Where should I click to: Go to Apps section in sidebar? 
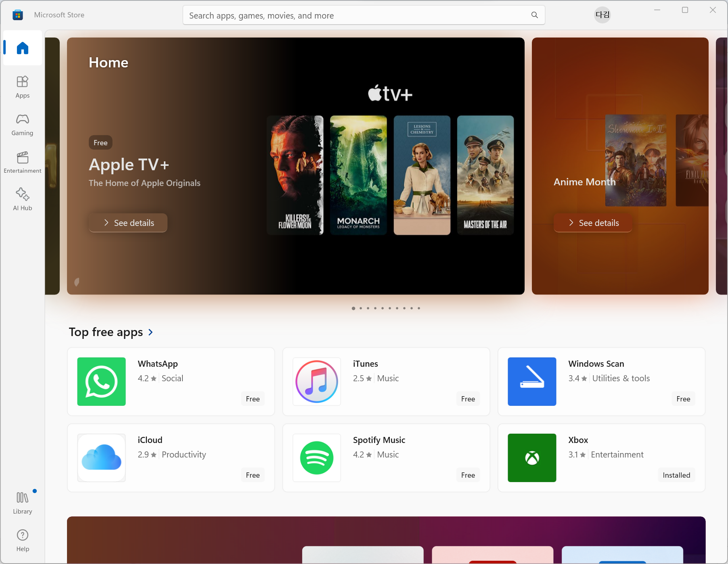point(23,87)
